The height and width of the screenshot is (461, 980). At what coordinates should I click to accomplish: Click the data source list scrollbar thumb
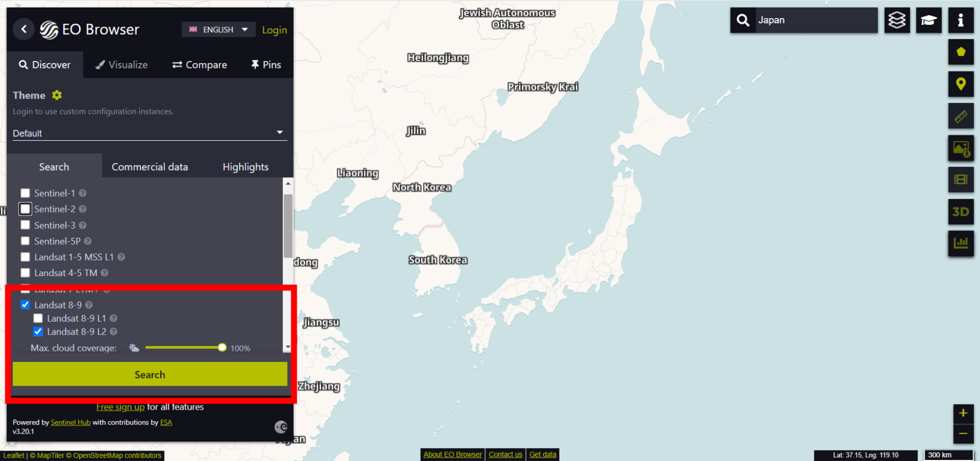288,226
